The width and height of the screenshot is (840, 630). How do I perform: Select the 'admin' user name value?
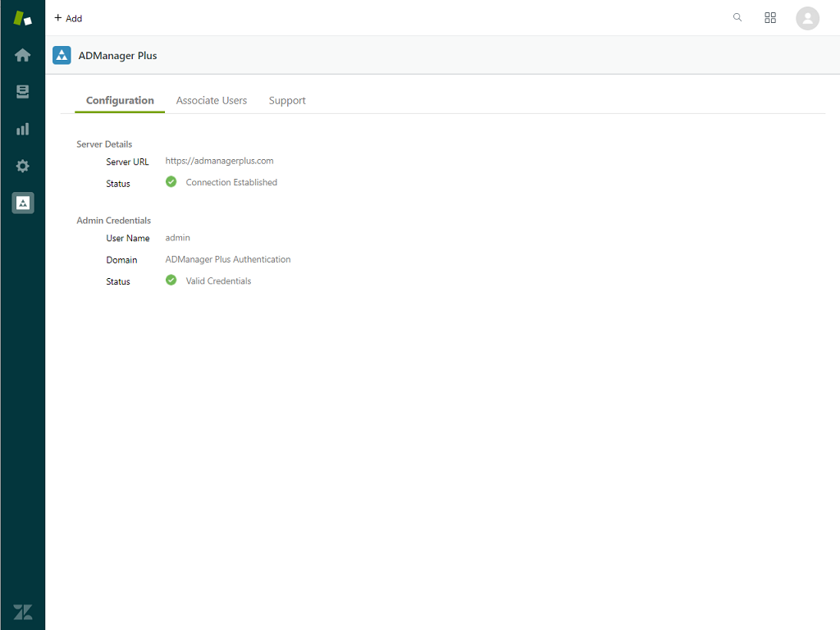pos(177,238)
